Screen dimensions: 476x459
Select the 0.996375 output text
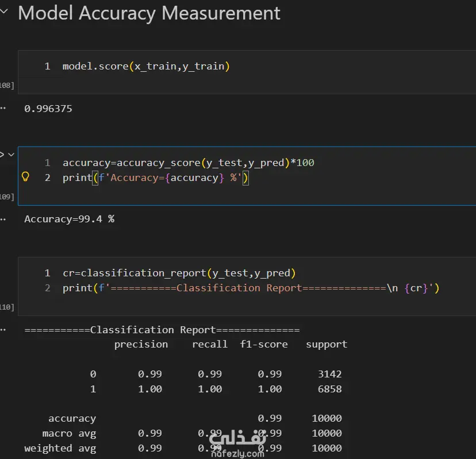pos(48,109)
